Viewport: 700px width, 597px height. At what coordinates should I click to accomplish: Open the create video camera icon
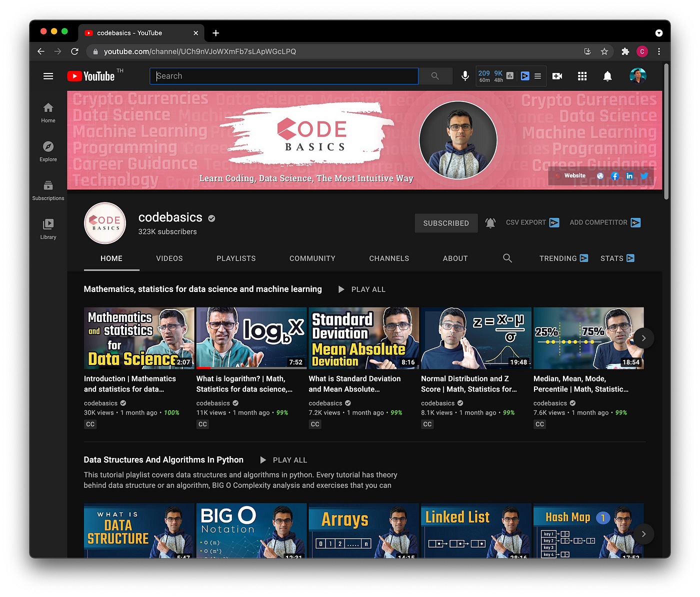coord(557,76)
